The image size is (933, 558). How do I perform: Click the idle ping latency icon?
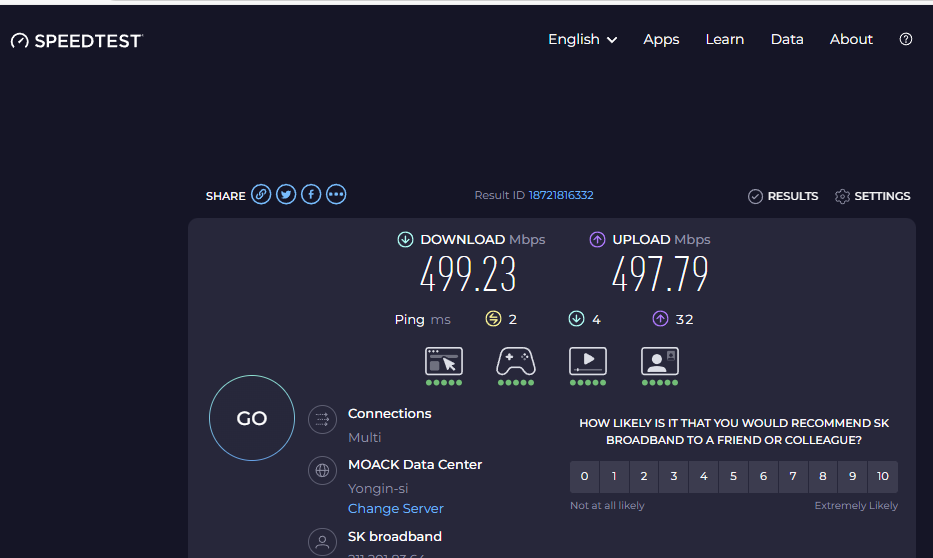click(x=493, y=319)
